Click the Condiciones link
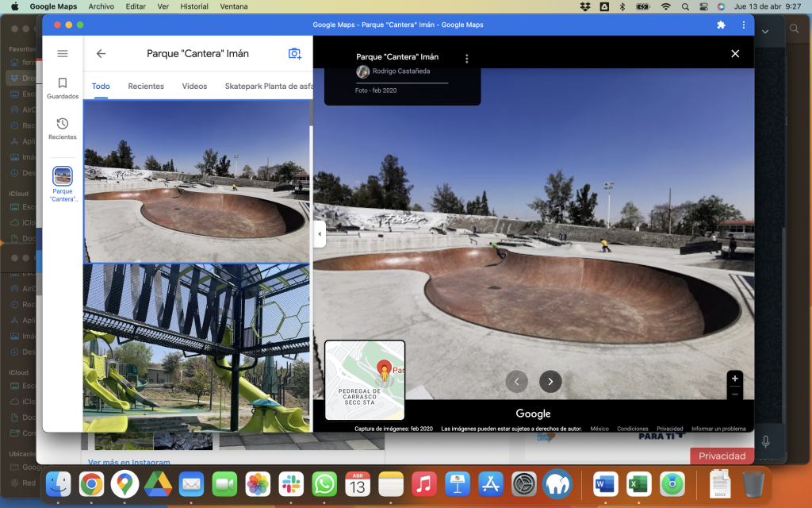The width and height of the screenshot is (812, 508). pyautogui.click(x=632, y=429)
